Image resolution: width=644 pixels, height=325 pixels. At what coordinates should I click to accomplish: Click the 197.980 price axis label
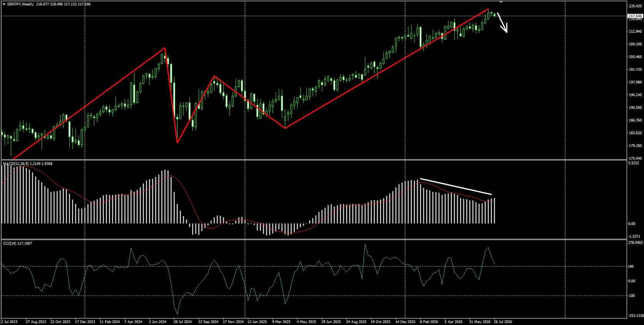[x=635, y=82]
